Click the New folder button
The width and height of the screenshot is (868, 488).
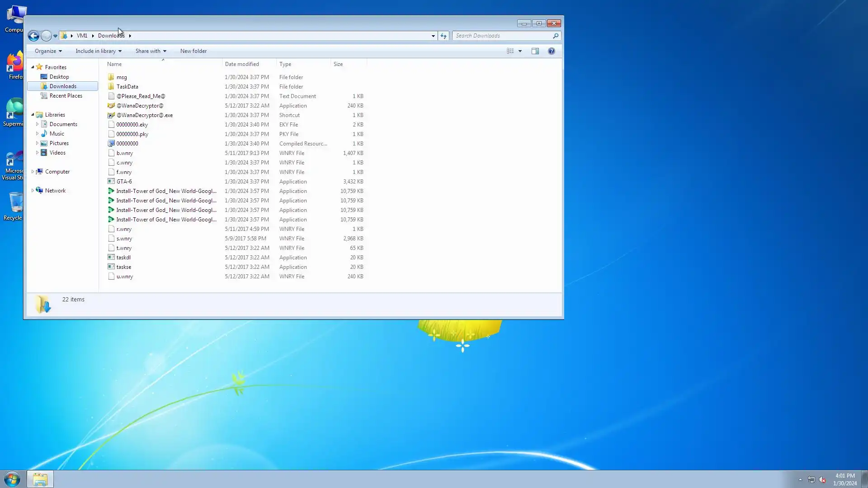(193, 51)
